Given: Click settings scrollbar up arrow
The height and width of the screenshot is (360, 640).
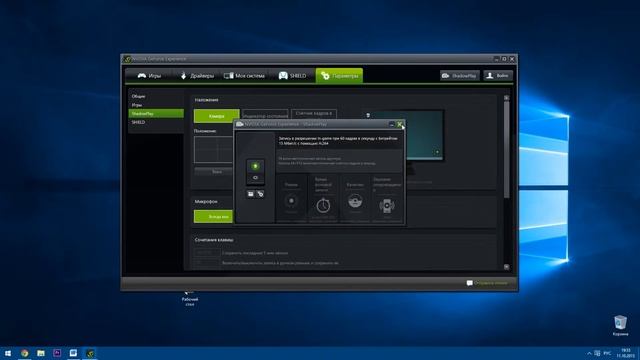Looking at the screenshot, I should [507, 98].
